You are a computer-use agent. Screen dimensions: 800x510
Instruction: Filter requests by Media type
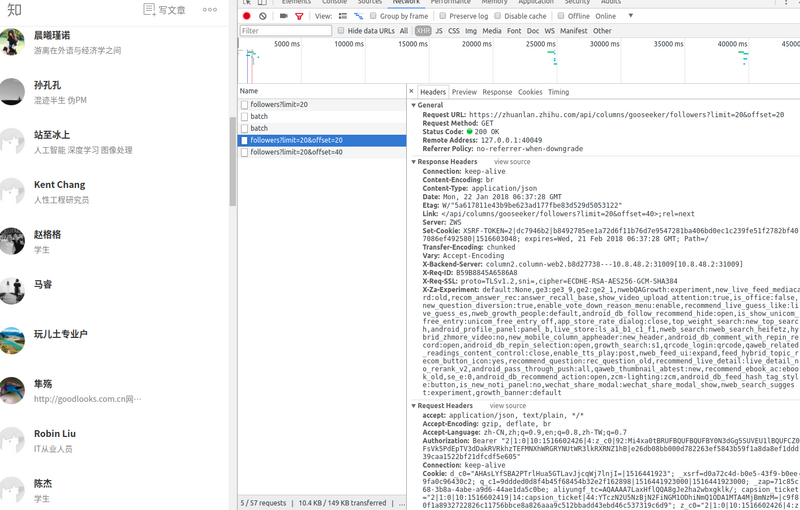[x=492, y=31]
